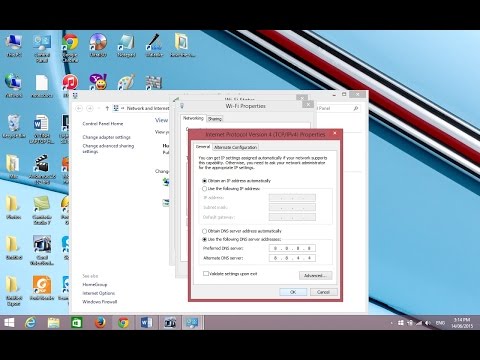Show hidden system tray icons
The width and height of the screenshot is (480, 360).
pyautogui.click(x=392, y=323)
